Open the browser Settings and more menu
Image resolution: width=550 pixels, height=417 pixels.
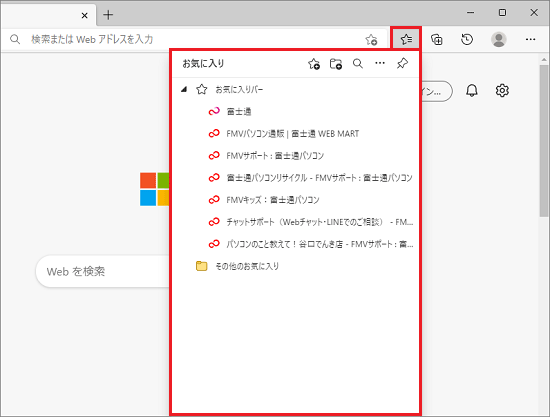tap(530, 39)
